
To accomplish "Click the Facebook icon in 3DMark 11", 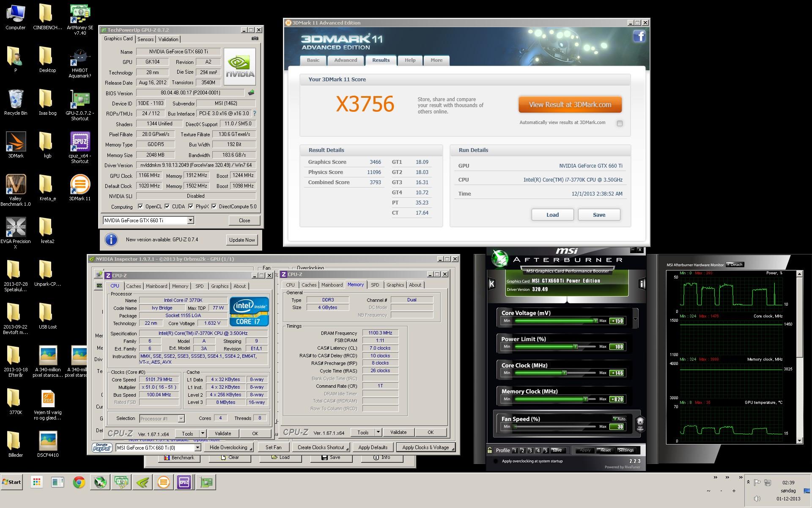I will [639, 36].
